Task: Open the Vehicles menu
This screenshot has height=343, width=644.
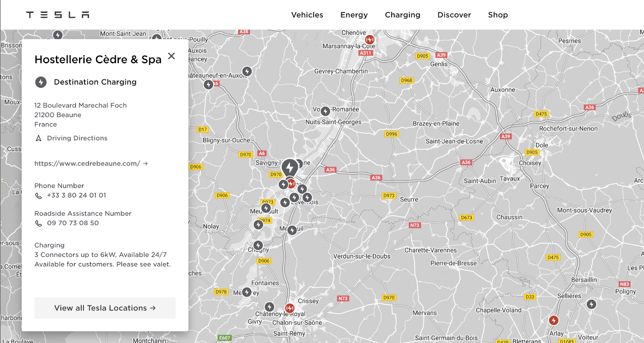Action: click(307, 15)
